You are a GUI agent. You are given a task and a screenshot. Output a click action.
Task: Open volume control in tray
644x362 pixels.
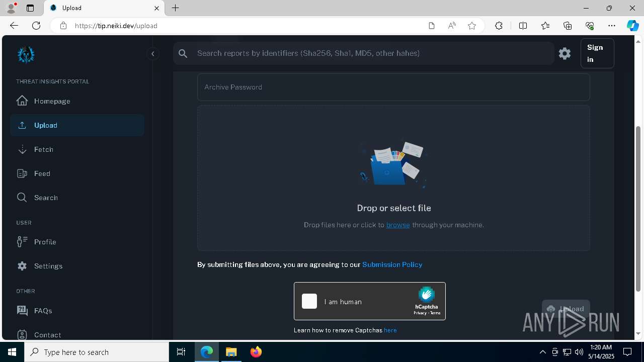(x=579, y=352)
